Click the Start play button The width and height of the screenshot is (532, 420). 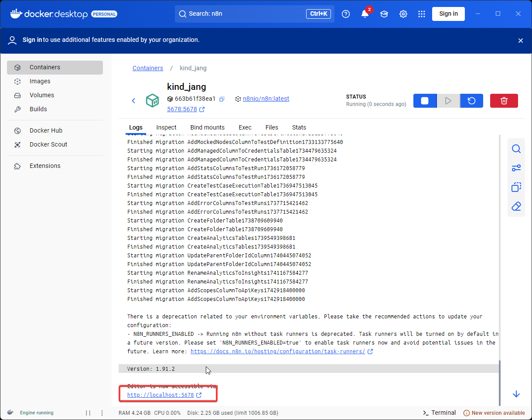tap(448, 101)
